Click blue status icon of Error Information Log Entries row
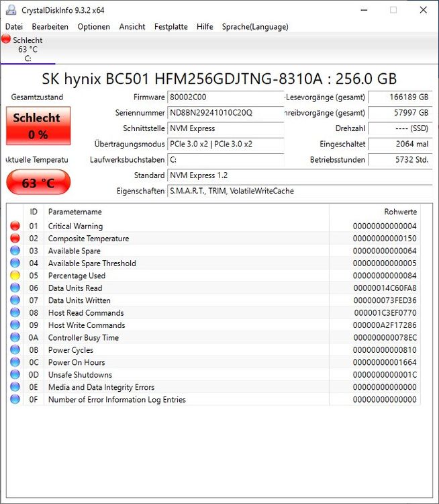 [15, 399]
